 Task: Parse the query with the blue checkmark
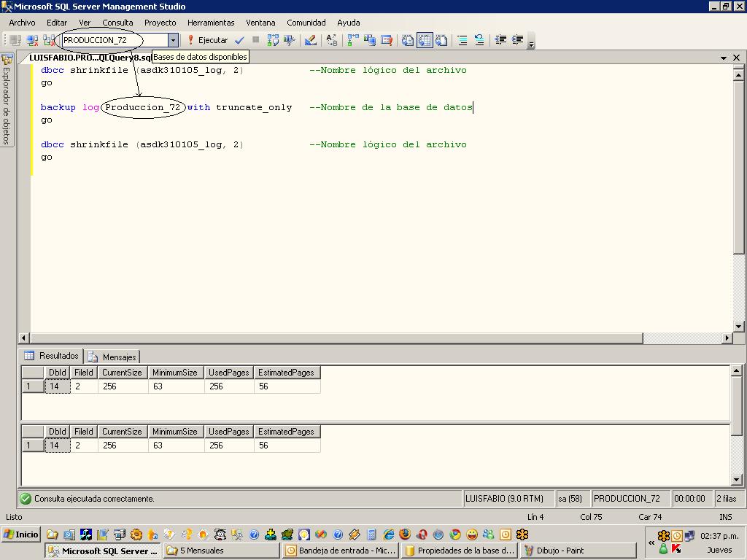(239, 41)
